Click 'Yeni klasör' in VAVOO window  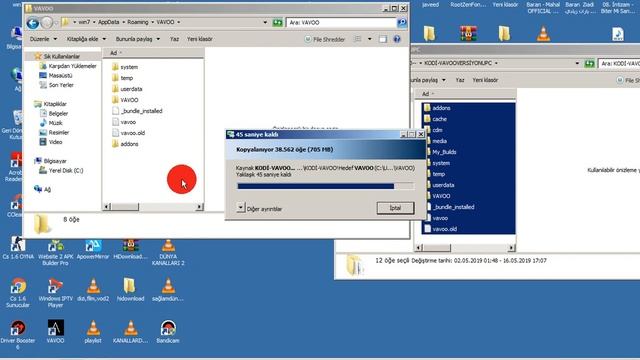pyautogui.click(x=200, y=39)
